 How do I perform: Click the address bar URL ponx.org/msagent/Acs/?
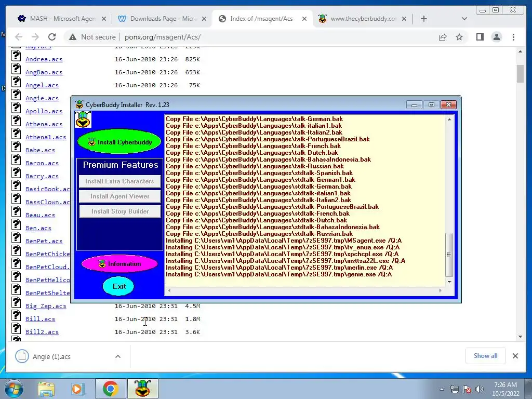pyautogui.click(x=163, y=37)
